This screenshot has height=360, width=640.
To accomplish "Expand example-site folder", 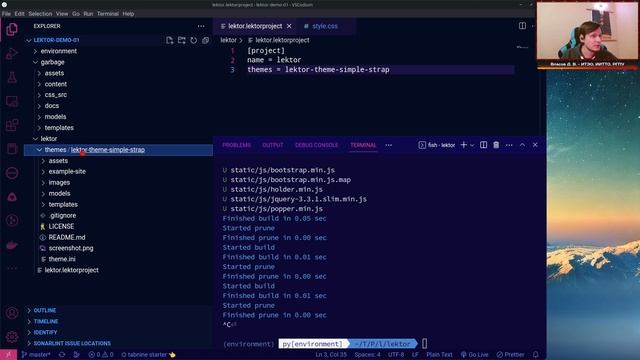I will [67, 172].
